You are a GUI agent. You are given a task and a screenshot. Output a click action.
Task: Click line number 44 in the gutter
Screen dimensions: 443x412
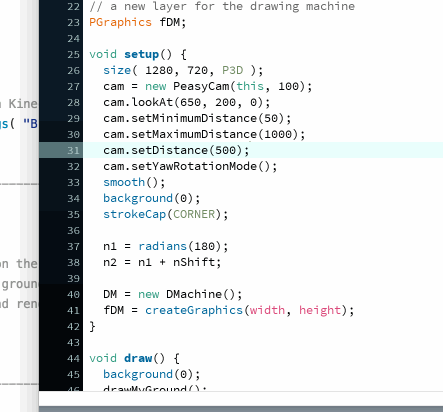(x=73, y=358)
